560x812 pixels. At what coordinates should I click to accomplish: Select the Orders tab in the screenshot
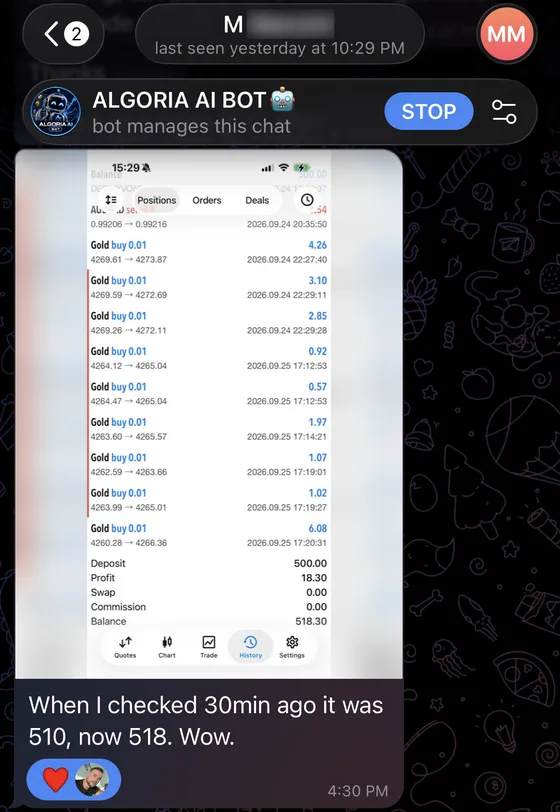click(x=207, y=200)
